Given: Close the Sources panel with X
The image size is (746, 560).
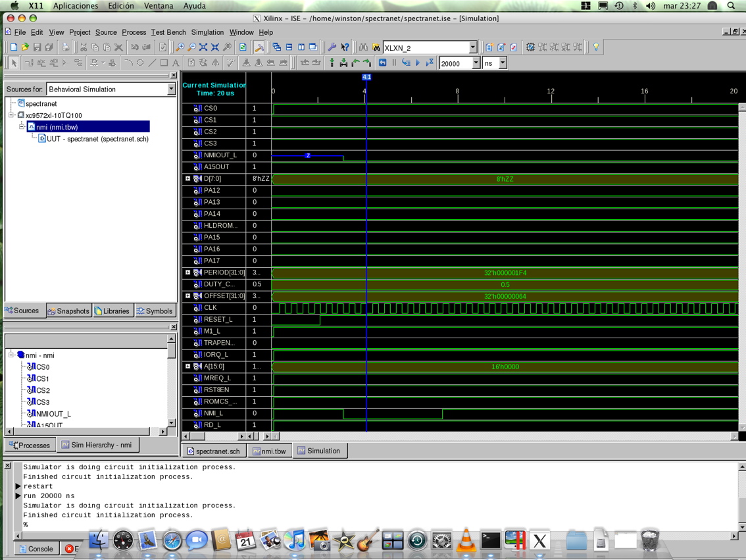Looking at the screenshot, I should tap(174, 75).
